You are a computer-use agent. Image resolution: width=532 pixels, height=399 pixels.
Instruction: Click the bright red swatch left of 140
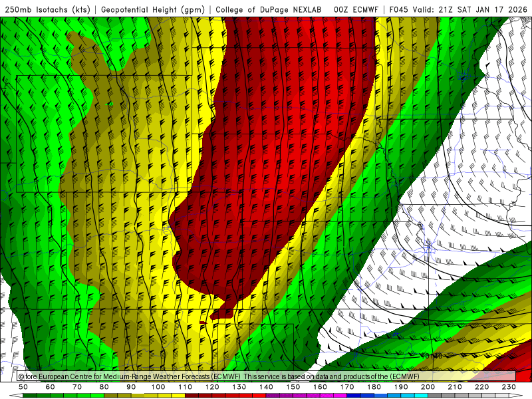click(x=259, y=396)
